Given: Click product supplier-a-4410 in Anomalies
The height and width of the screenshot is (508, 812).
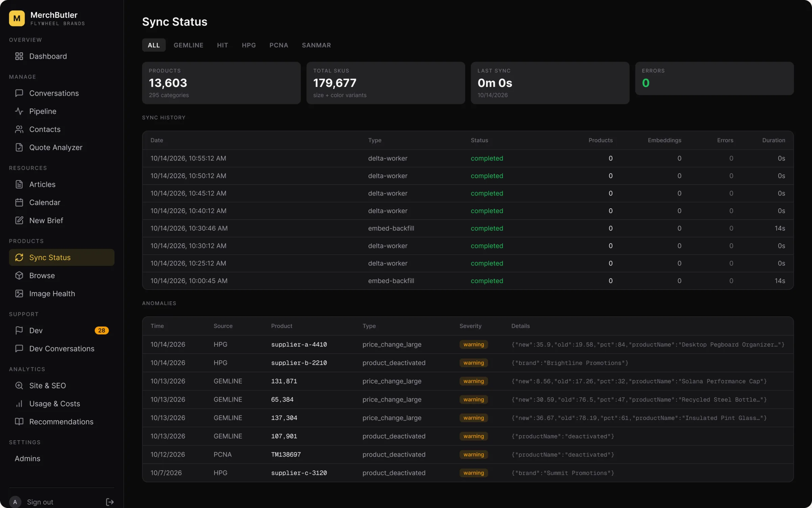Looking at the screenshot, I should (x=299, y=344).
